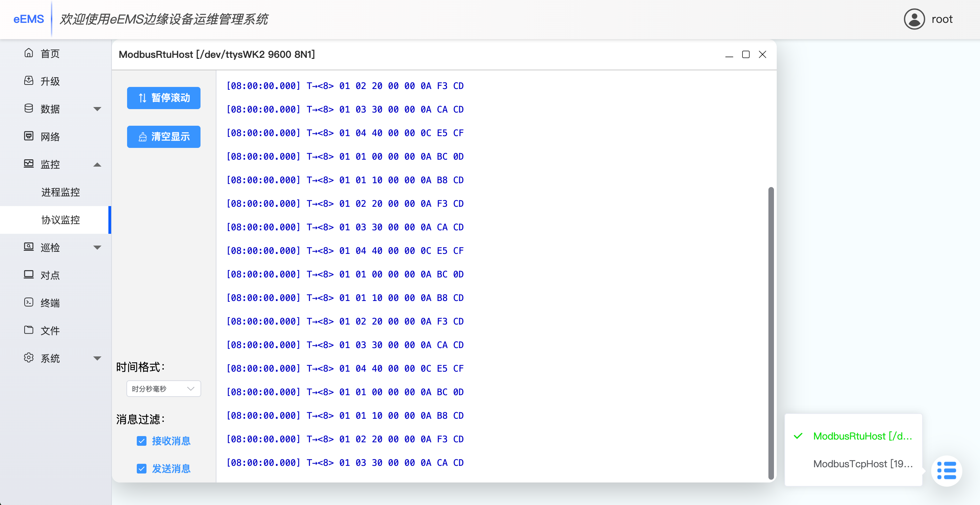The width and height of the screenshot is (980, 505).
Task: Click the root user avatar icon
Action: 914,19
